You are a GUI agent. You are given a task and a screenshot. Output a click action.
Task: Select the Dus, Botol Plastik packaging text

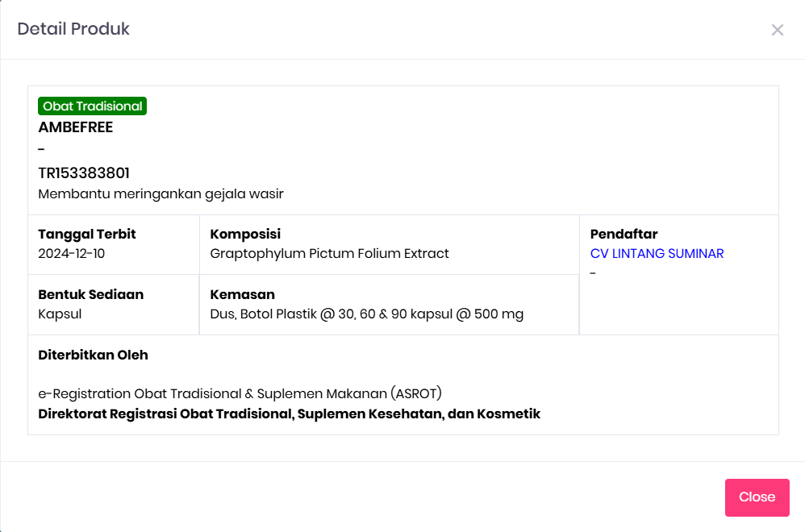(366, 314)
